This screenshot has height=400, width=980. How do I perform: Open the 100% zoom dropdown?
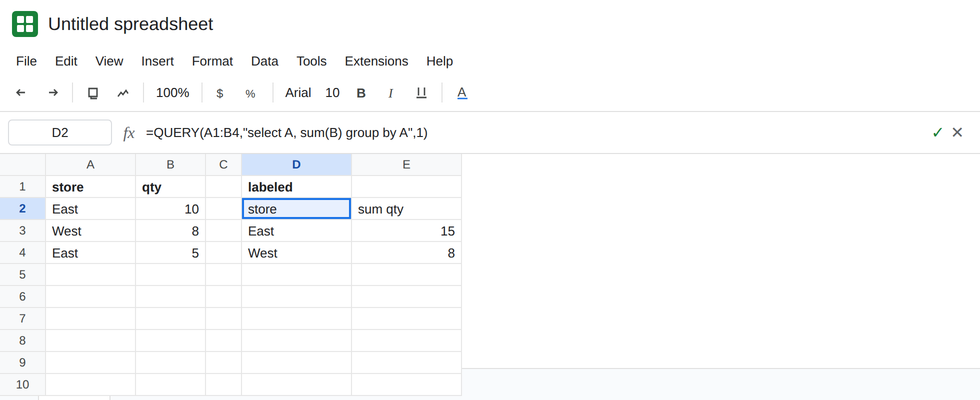pos(172,92)
